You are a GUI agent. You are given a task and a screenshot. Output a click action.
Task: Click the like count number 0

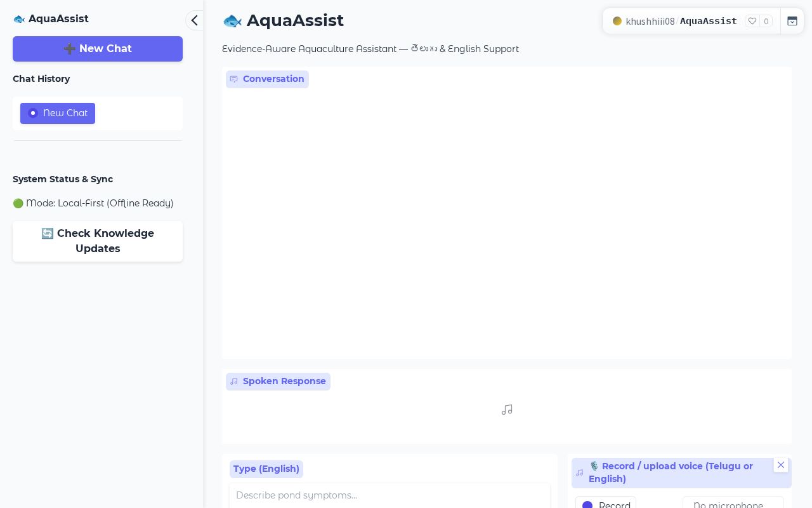click(766, 22)
